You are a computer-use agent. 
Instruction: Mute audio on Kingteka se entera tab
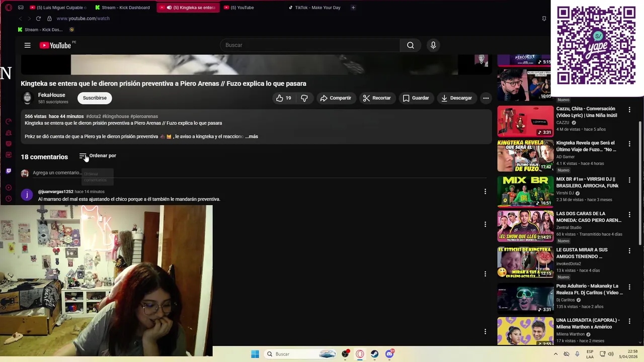[169, 8]
